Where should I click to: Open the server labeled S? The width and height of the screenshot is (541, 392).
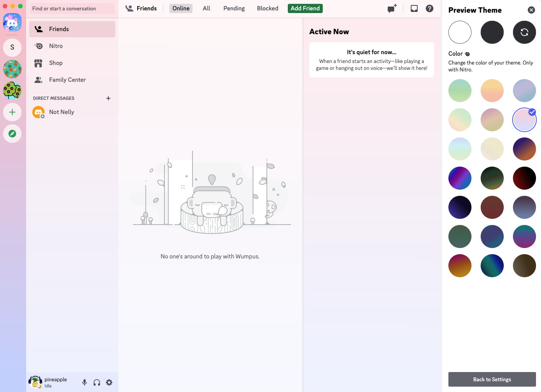click(x=12, y=47)
